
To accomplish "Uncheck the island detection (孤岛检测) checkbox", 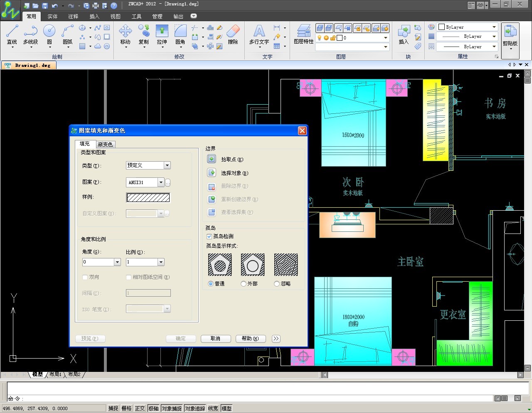I will coord(209,236).
